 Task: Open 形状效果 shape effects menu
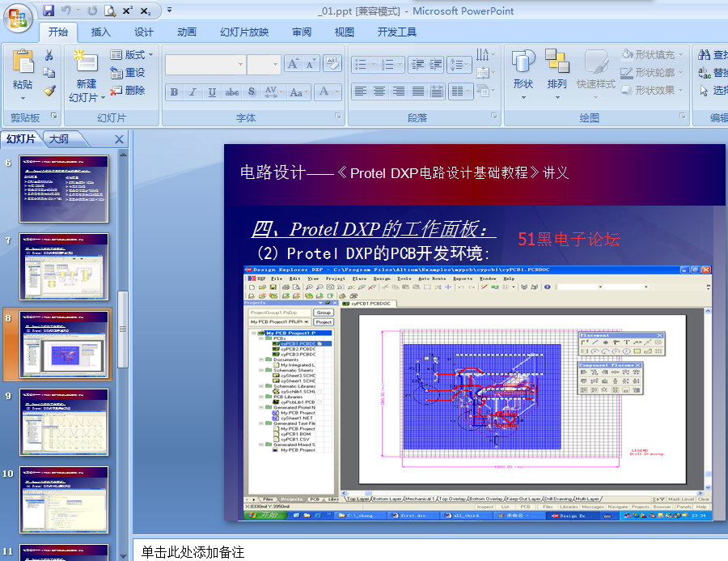click(x=652, y=90)
